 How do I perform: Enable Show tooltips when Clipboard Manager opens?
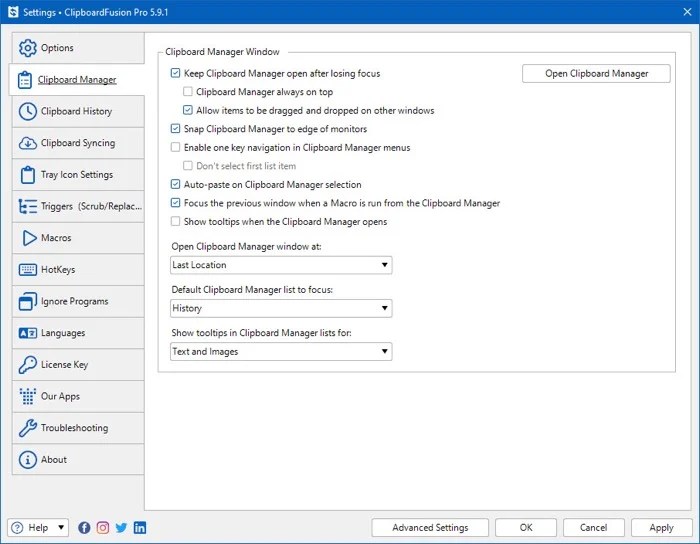pos(175,221)
